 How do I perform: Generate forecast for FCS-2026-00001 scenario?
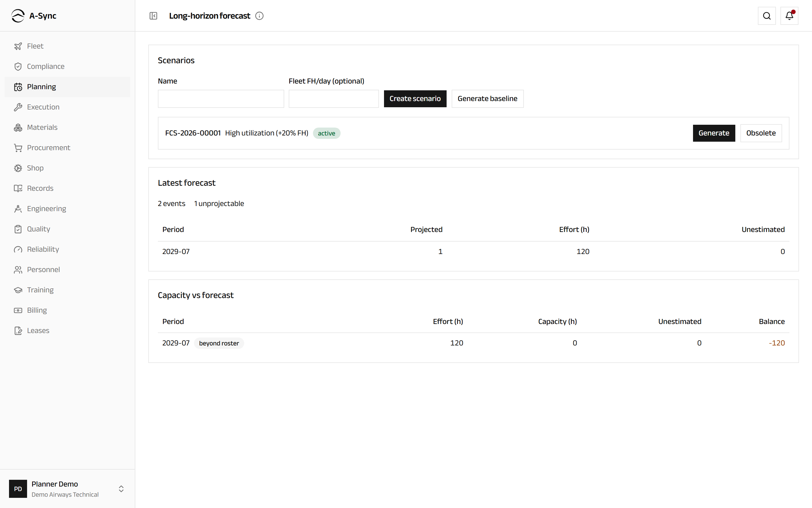[714, 133]
